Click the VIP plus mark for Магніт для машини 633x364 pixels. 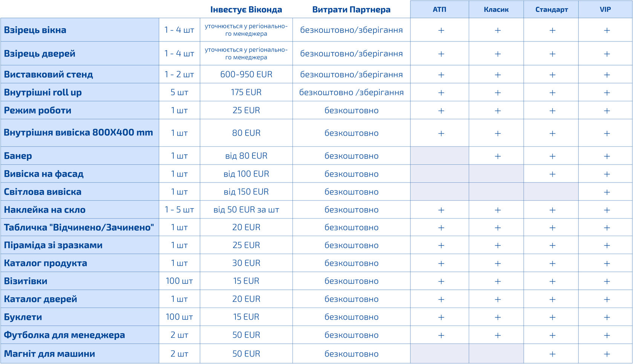coord(607,354)
